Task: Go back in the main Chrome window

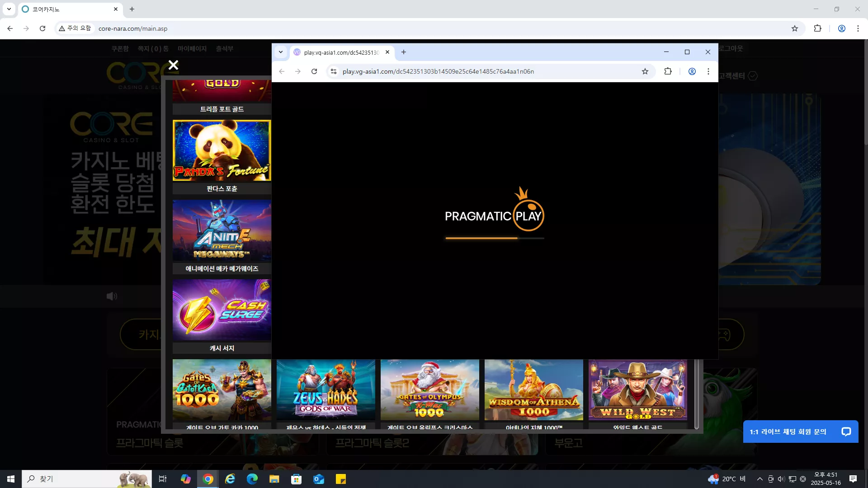Action: coord(10,28)
